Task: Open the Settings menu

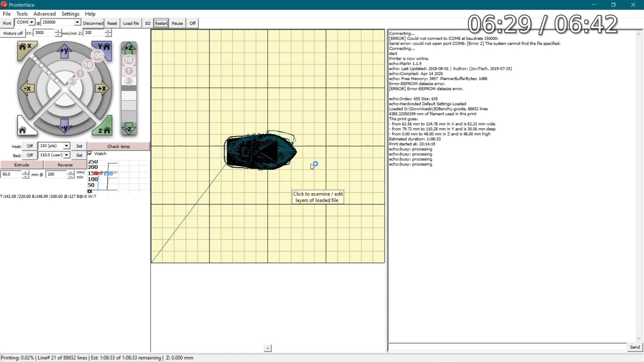Action: [x=70, y=14]
